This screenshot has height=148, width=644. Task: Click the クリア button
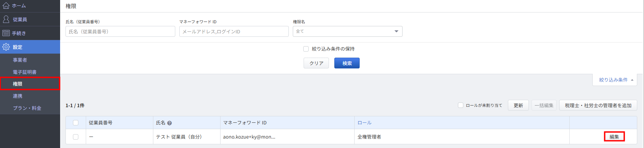316,63
